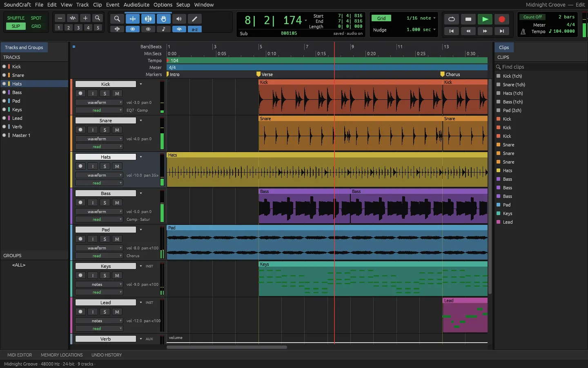Select the Zoomer magnifier tool

click(117, 19)
